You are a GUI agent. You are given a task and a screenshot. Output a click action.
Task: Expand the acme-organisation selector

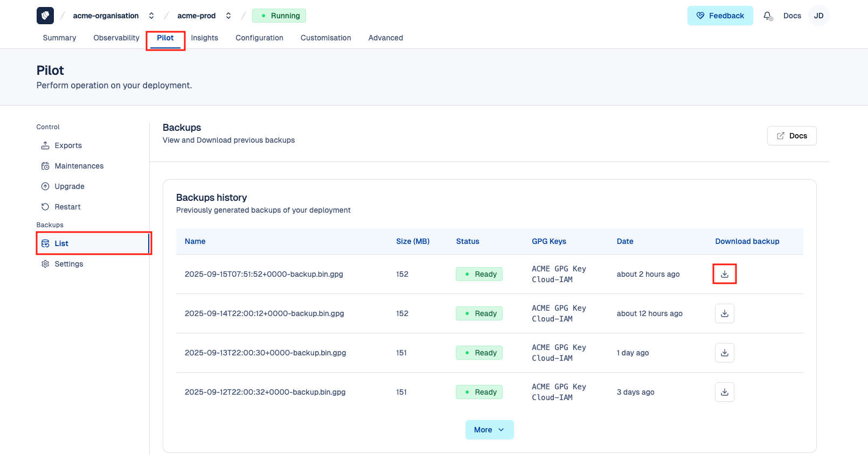(x=151, y=16)
